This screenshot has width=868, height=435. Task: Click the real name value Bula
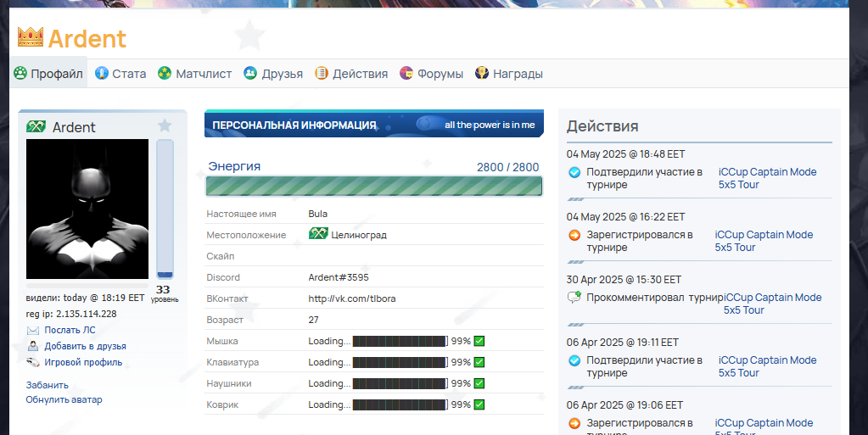coord(317,214)
